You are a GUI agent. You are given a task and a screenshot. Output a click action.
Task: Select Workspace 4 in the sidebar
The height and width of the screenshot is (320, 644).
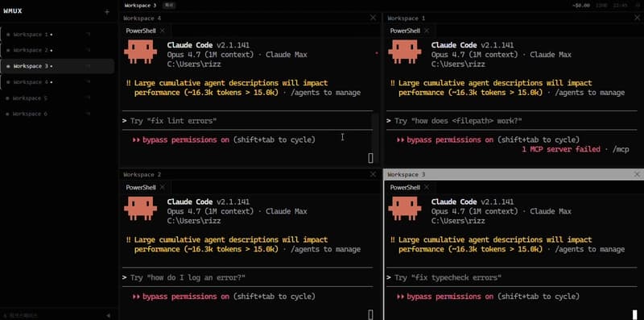[57, 82]
